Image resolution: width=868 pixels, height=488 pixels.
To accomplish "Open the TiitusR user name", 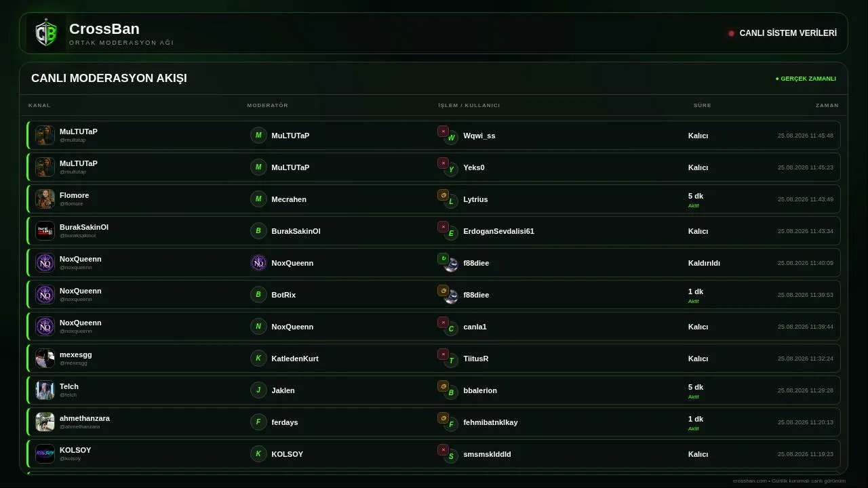I will coord(476,359).
